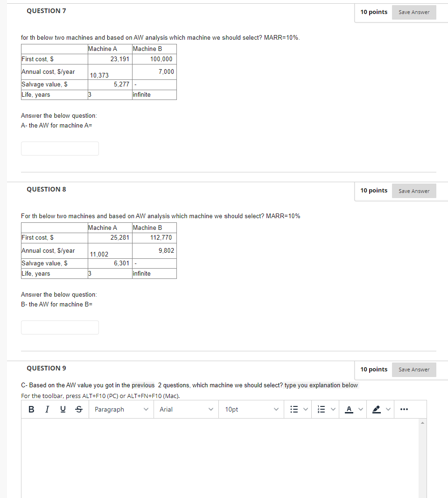
Task: Save Answer for Question 7
Action: click(414, 13)
